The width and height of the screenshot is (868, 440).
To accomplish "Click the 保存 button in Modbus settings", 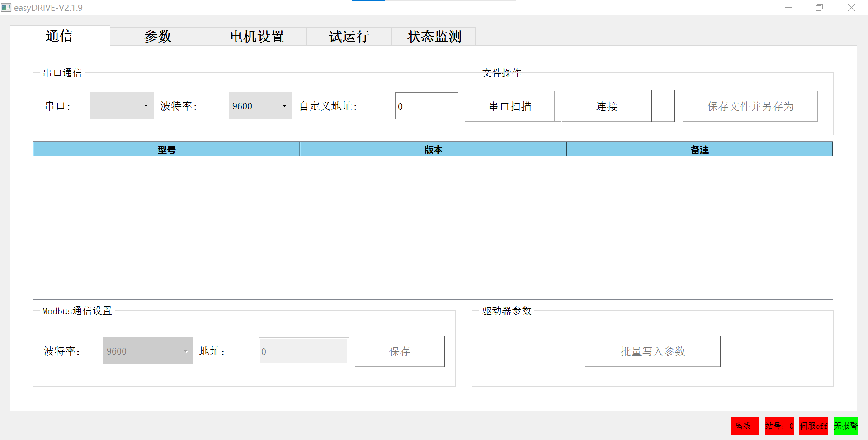I will coord(399,351).
